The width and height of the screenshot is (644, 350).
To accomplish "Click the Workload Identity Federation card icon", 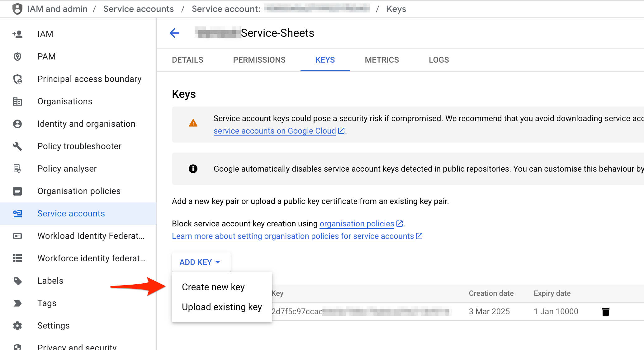I will (17, 236).
